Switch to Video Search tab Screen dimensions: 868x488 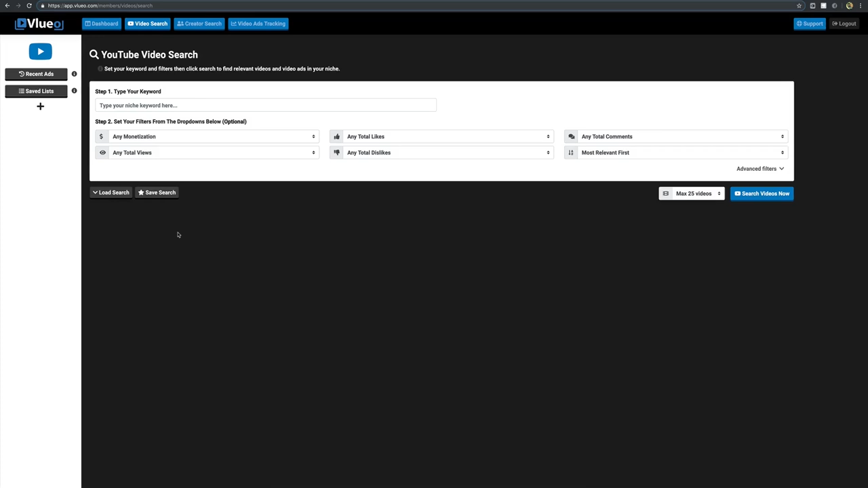(147, 24)
